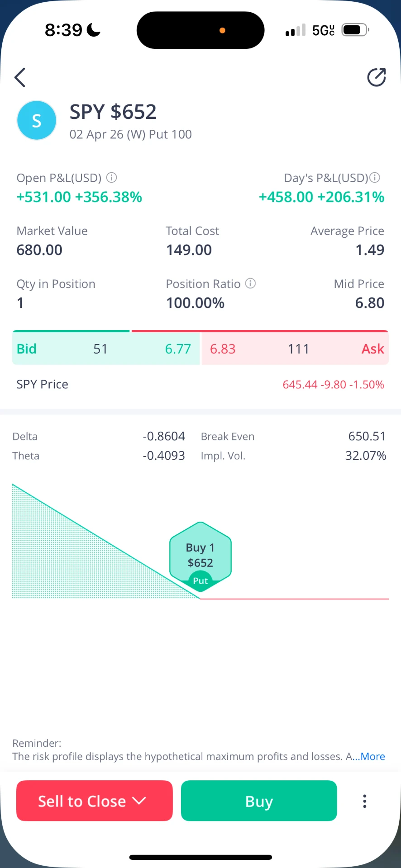The image size is (401, 868).
Task: Click the green Buy button
Action: pos(259,801)
